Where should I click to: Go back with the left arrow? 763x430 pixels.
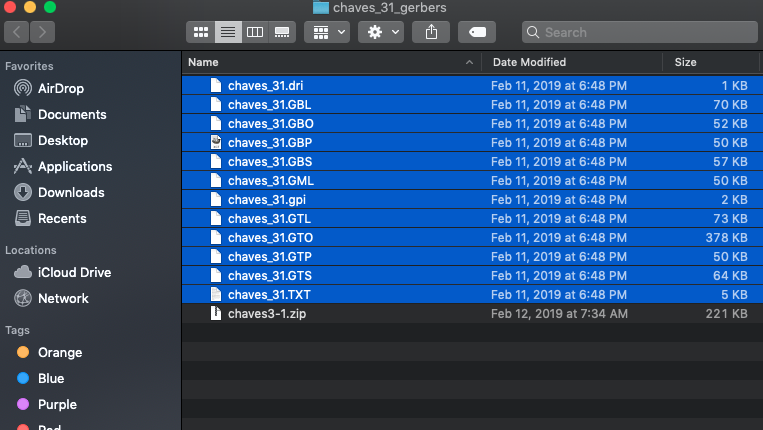pyautogui.click(x=18, y=32)
